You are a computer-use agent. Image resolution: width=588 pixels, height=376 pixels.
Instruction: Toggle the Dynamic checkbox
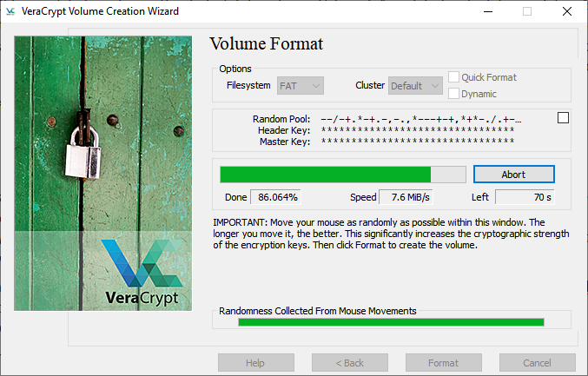click(x=454, y=94)
